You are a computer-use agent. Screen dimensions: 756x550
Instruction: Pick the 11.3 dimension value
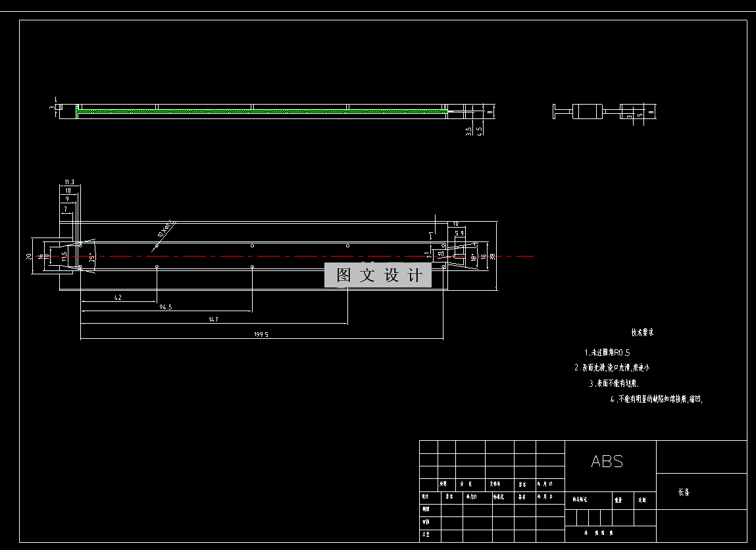(x=70, y=182)
